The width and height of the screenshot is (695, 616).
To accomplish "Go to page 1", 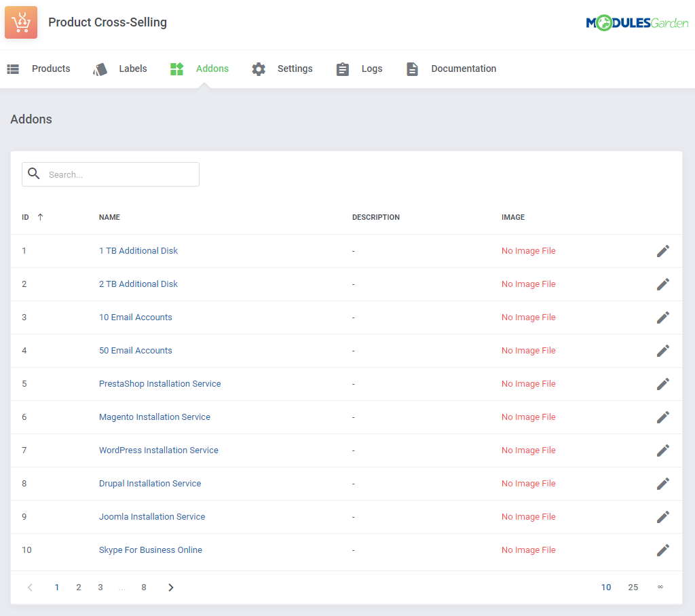I will pos(57,588).
